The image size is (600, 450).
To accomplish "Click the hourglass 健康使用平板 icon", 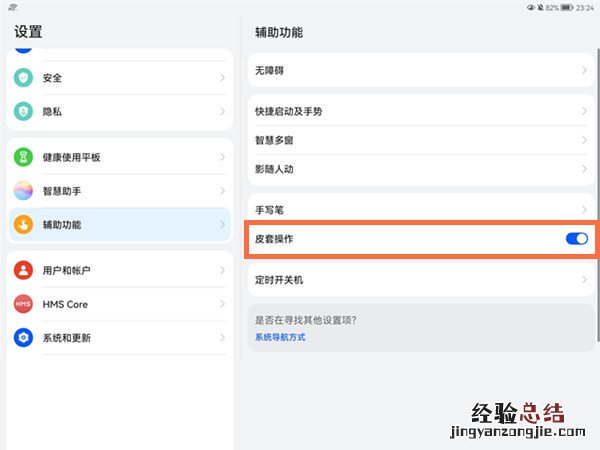I will 24,158.
